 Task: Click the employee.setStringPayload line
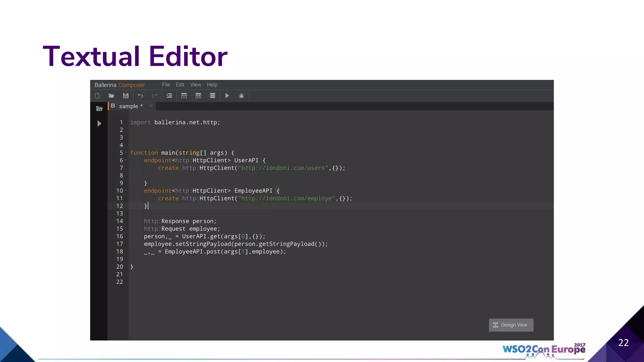tap(236, 244)
